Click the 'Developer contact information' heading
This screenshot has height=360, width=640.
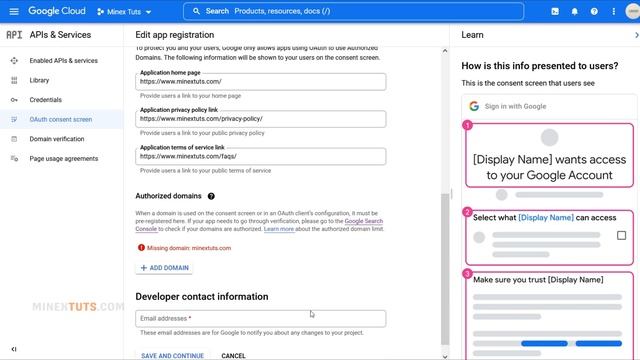202,297
